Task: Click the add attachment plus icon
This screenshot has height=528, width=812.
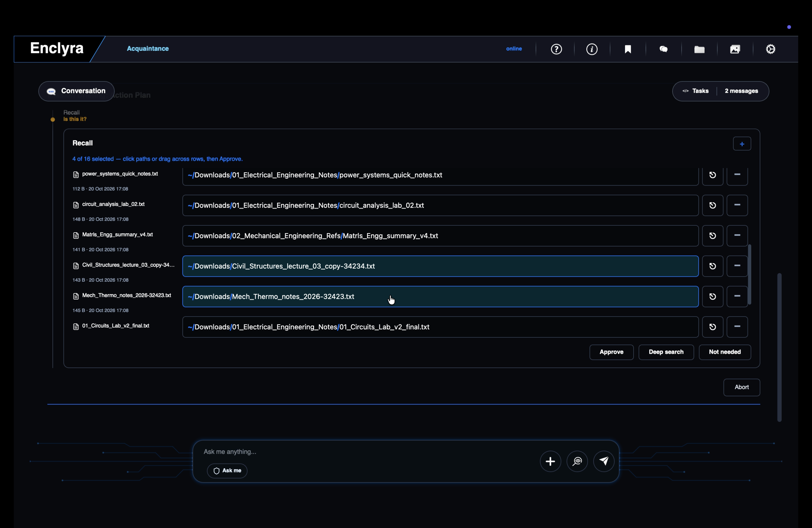Action: pyautogui.click(x=550, y=461)
